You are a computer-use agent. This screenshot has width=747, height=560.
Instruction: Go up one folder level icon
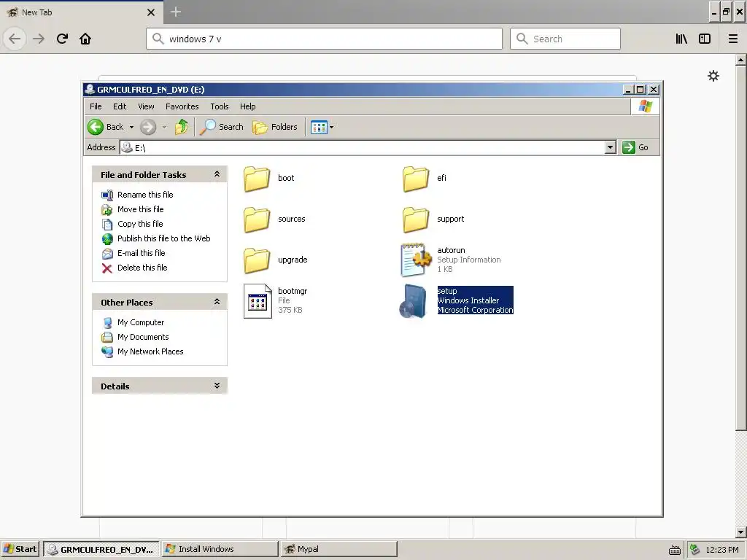pyautogui.click(x=182, y=127)
